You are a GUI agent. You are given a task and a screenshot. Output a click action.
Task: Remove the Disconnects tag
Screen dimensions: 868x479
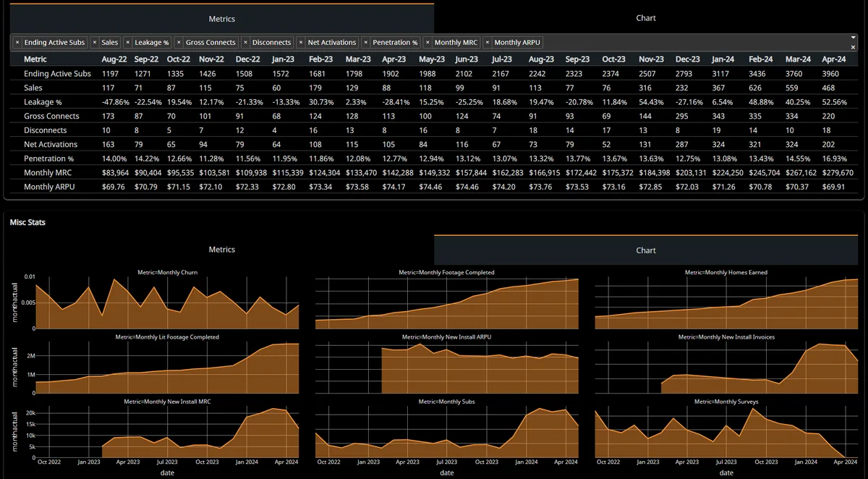pyautogui.click(x=246, y=43)
